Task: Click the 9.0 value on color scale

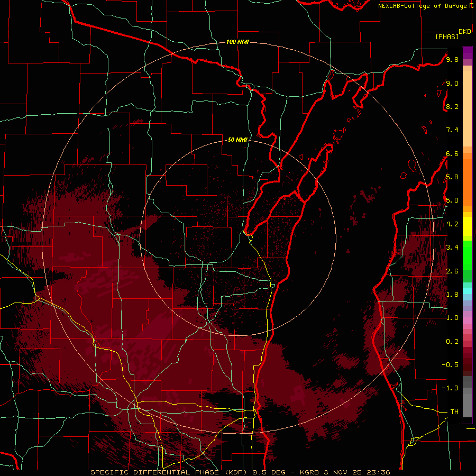Action: tap(452, 83)
